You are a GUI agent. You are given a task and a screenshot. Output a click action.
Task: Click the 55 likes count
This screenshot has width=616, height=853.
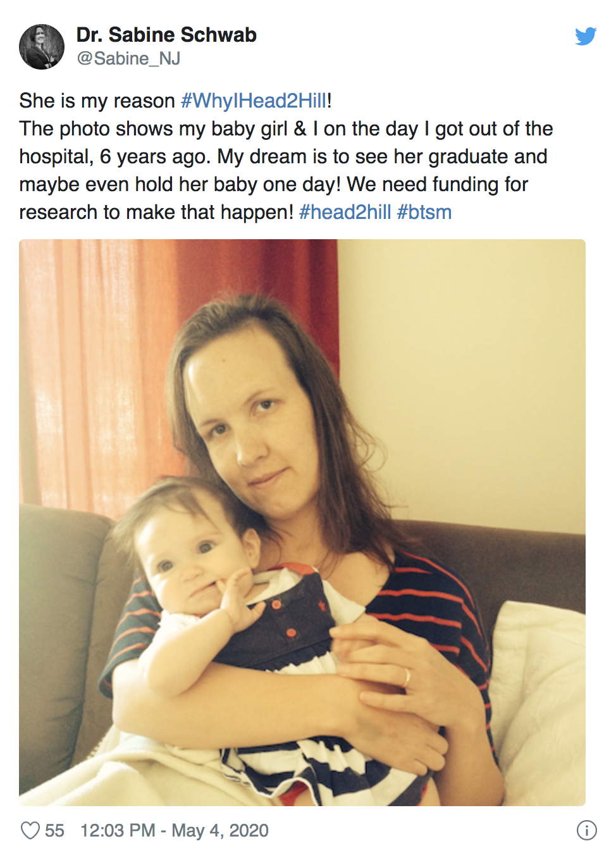[x=54, y=830]
